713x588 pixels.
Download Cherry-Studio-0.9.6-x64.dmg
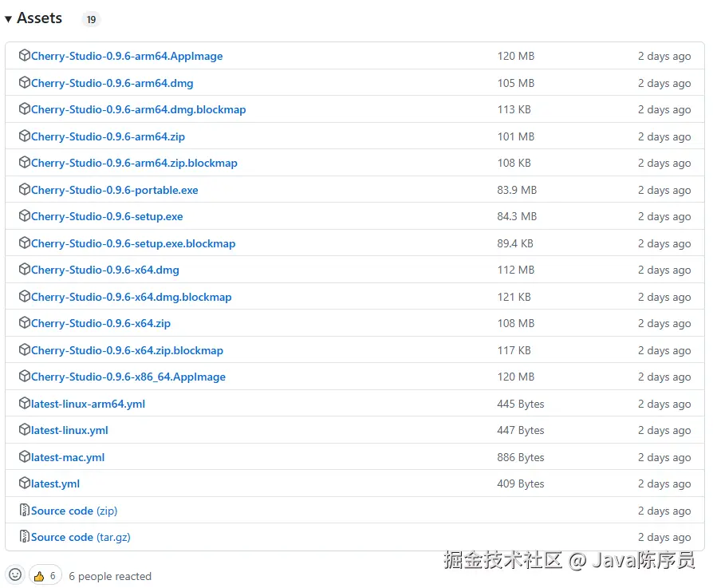[105, 270]
